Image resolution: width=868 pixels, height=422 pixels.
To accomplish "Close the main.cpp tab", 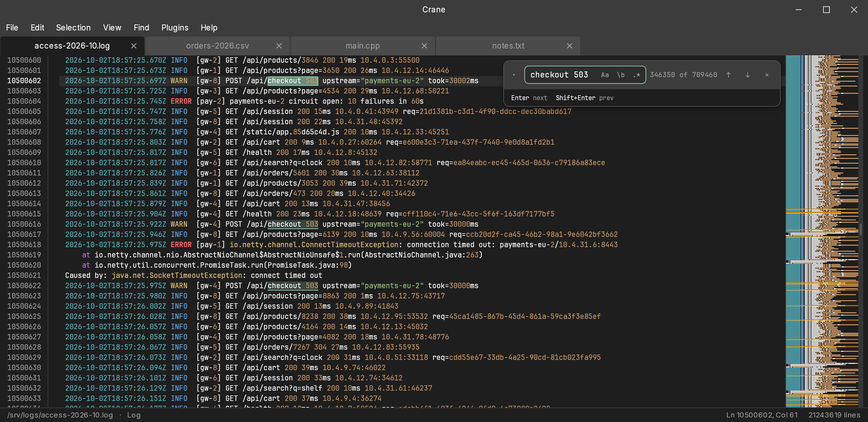I will [424, 46].
